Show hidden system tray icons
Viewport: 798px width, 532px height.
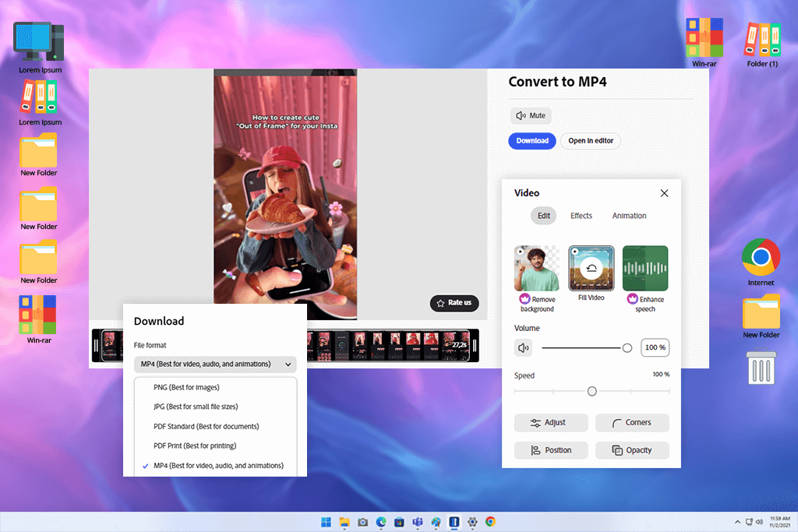tap(737, 522)
